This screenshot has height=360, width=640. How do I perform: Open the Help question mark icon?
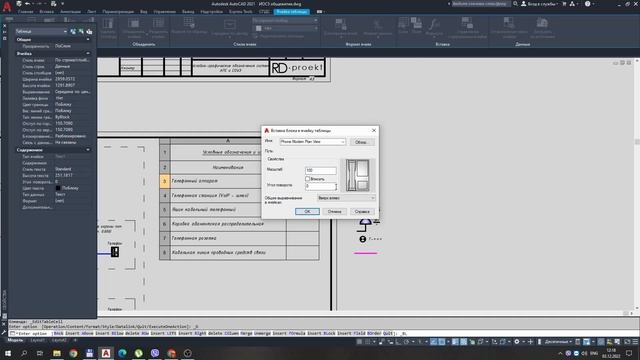pos(587,4)
